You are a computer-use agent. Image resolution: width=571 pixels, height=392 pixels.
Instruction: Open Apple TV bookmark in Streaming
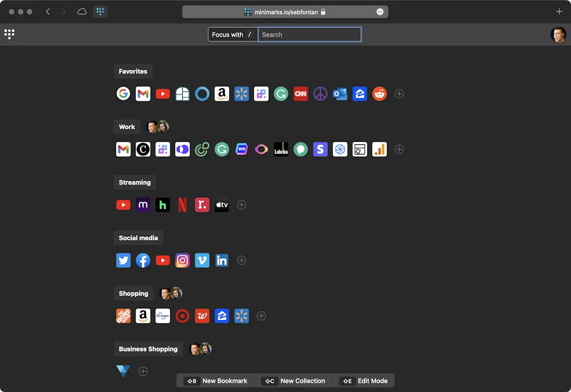tap(222, 205)
